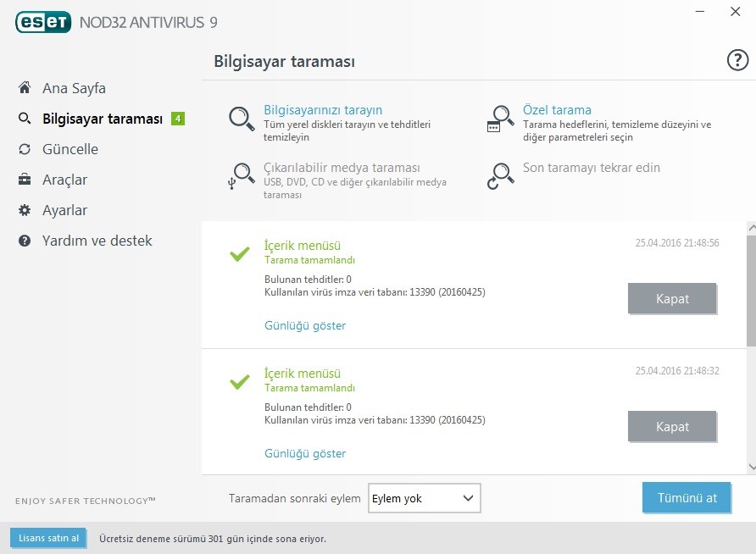This screenshot has height=554, width=756.
Task: Click the refresh icon beside Güncelle
Action: [x=25, y=149]
